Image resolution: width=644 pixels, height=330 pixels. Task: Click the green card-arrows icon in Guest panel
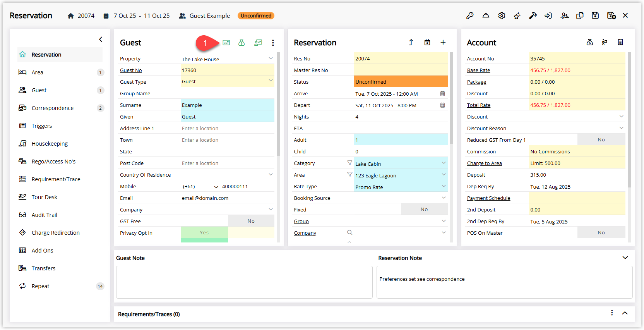tap(258, 43)
